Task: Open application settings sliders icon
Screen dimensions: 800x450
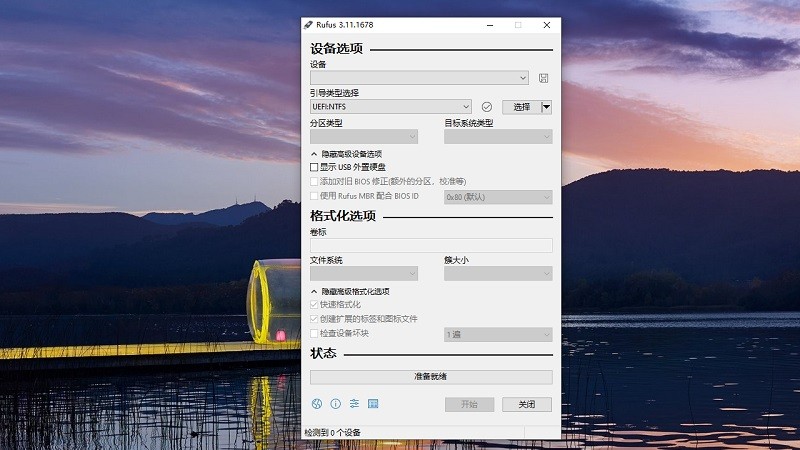Action: click(x=354, y=404)
